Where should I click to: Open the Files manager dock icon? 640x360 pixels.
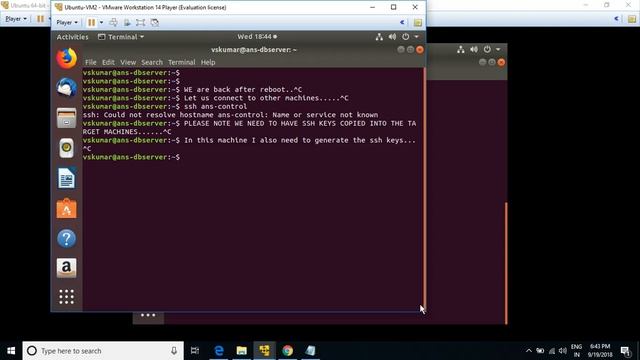click(67, 118)
